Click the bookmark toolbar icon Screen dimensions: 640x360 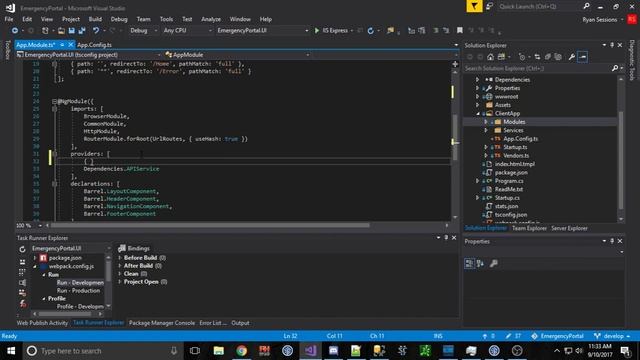460,31
